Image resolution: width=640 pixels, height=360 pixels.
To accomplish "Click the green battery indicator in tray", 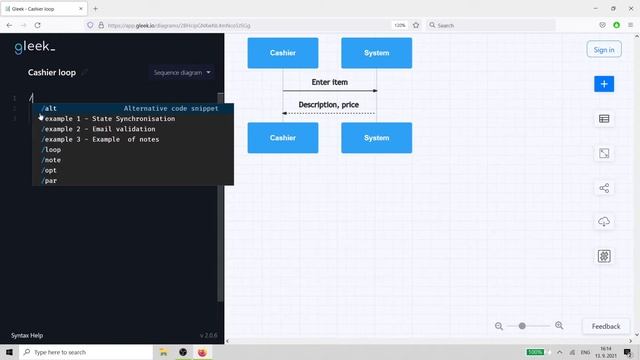I will coord(535,352).
